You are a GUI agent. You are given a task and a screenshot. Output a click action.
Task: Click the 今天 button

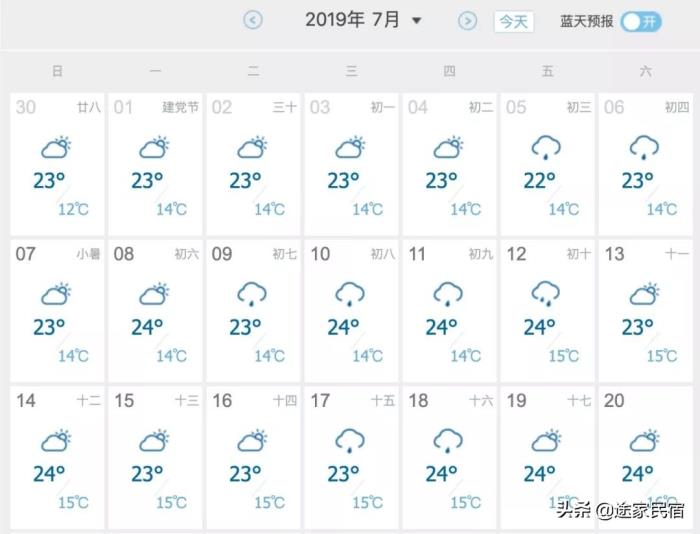[x=513, y=21]
